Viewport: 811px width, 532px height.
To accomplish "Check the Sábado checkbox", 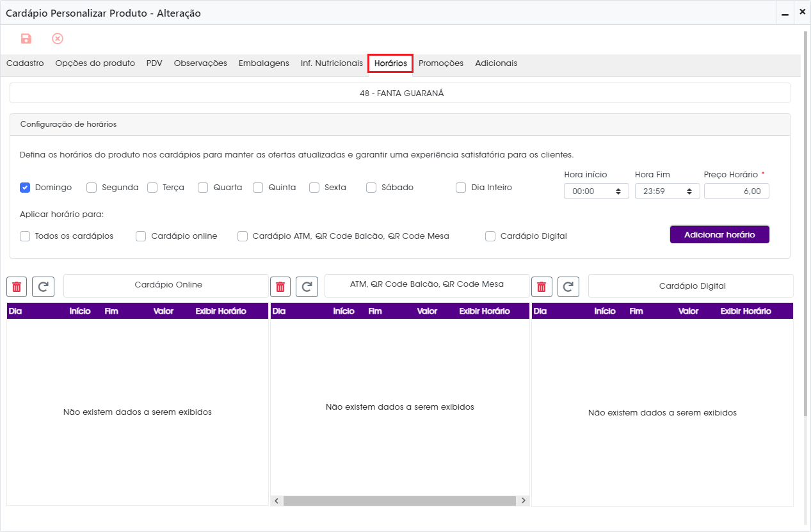I will (371, 188).
